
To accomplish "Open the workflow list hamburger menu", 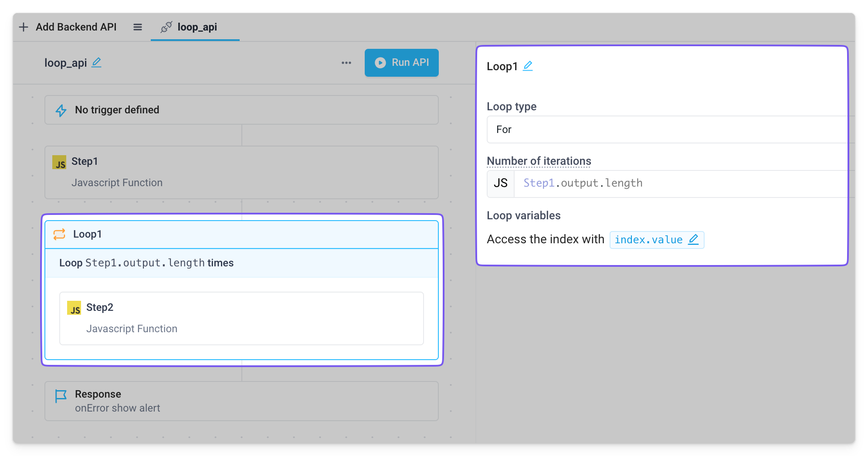I will tap(137, 27).
